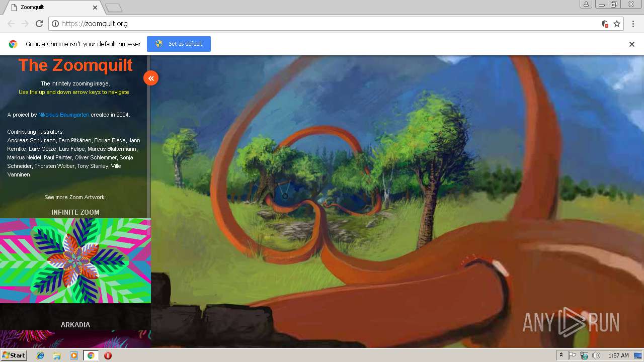Dismiss the default browser notification bar
Screen dimensions: 644x362
pyautogui.click(x=632, y=44)
